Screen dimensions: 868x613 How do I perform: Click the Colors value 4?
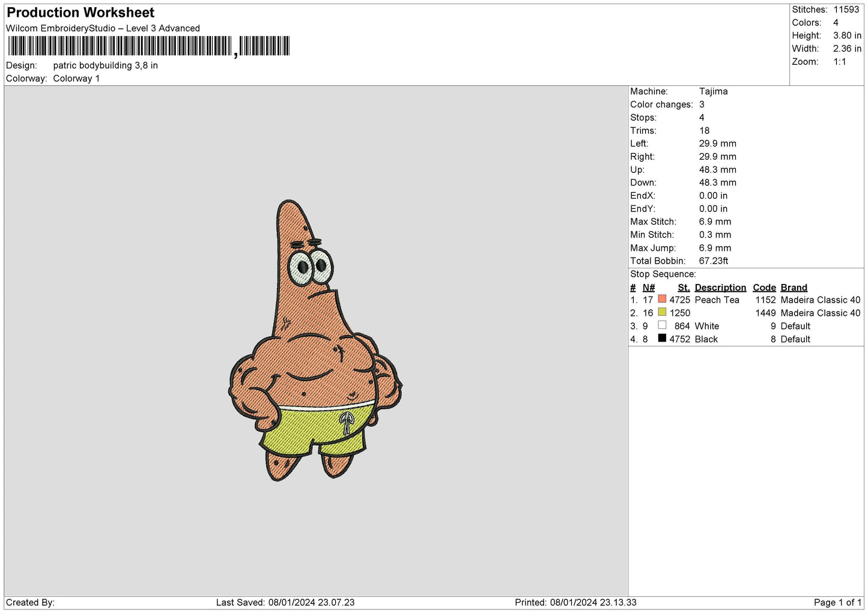(836, 23)
